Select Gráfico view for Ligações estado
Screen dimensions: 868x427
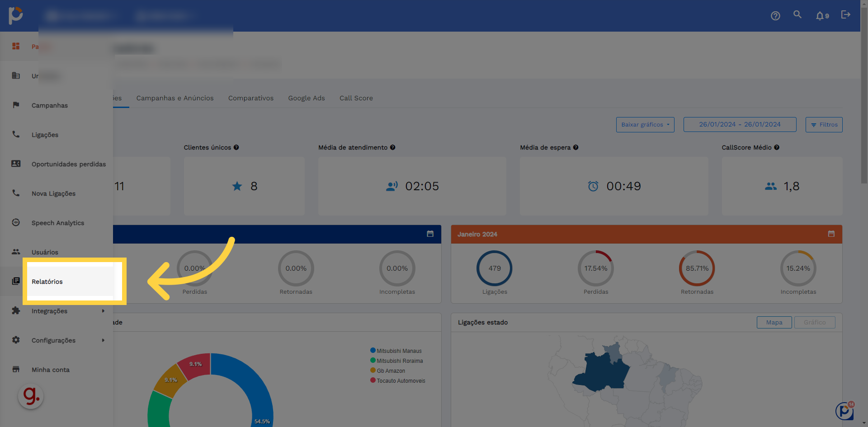pos(815,322)
